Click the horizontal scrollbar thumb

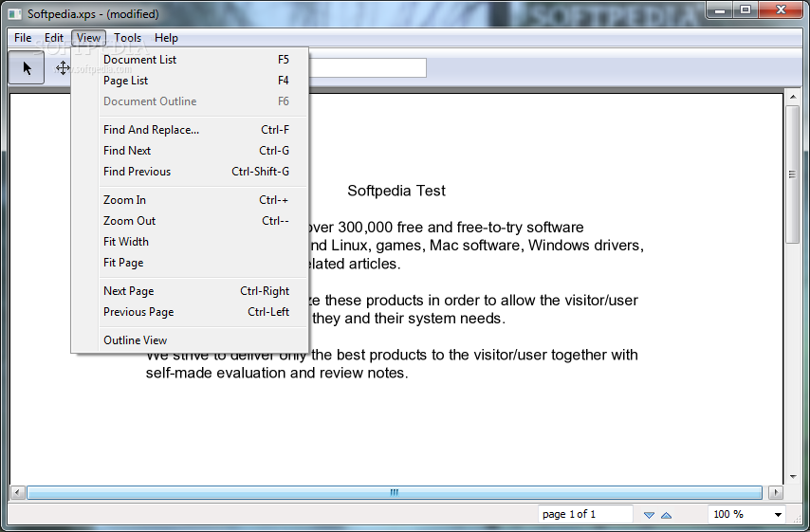pyautogui.click(x=395, y=492)
